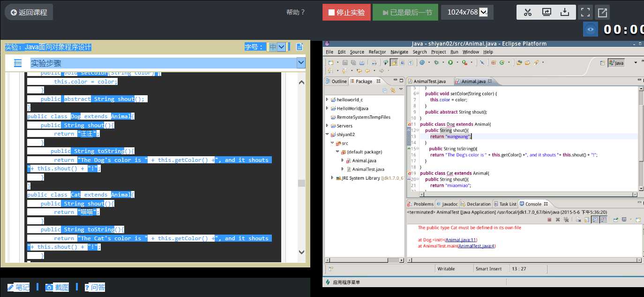Click the list icon beside 实验步骤
The image size is (644, 297).
click(x=18, y=63)
